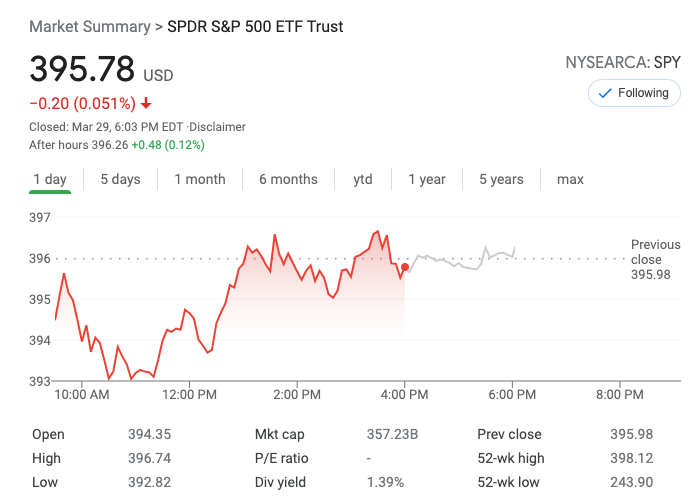
Task: Click the checkmark icon in Following
Action: (604, 93)
